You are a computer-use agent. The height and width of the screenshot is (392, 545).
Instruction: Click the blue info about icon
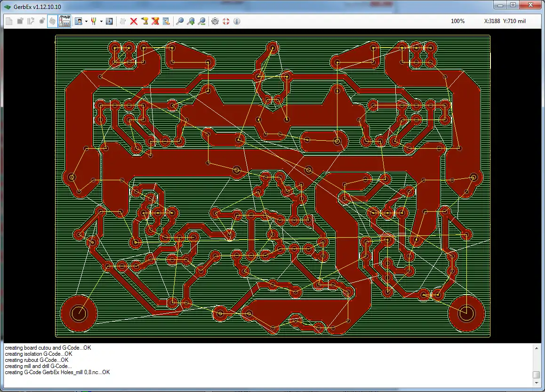237,21
